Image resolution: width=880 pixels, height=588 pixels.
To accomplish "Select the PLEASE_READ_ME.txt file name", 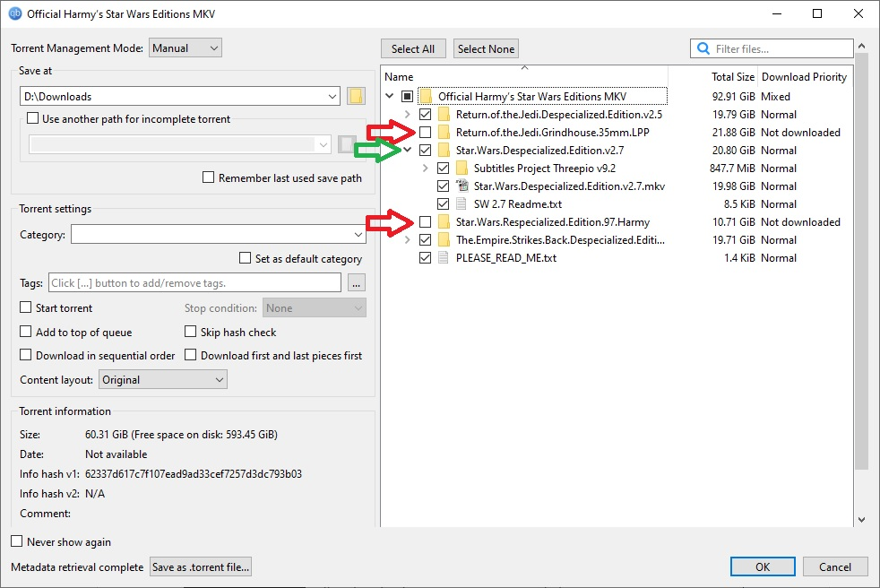I will [x=506, y=258].
